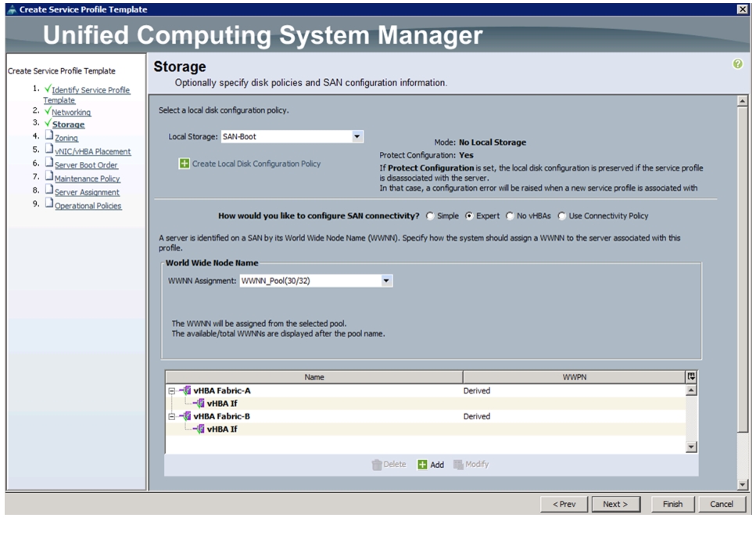Collapse the vHBA Fabric-A tree node
Screen dimensions: 756x550
pyautogui.click(x=172, y=391)
